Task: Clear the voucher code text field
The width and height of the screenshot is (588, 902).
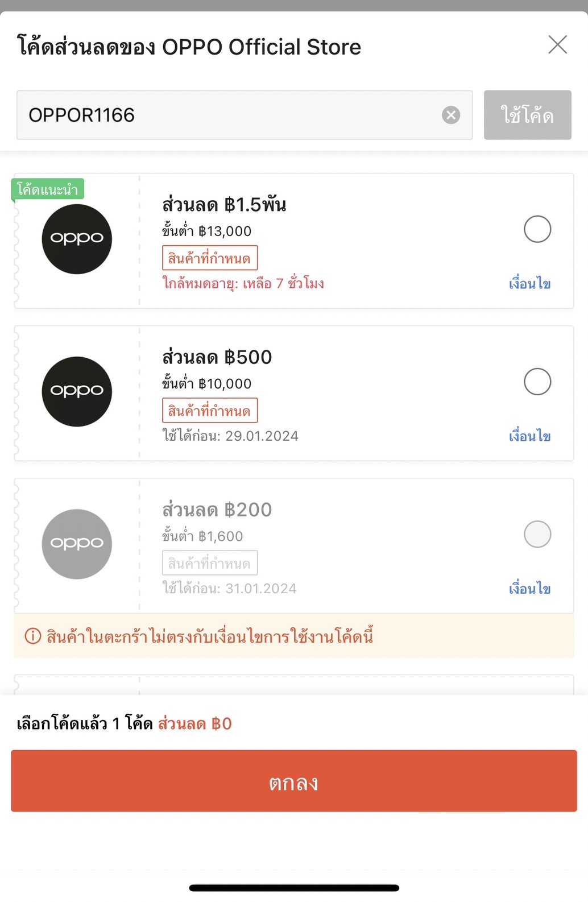Action: (x=451, y=115)
